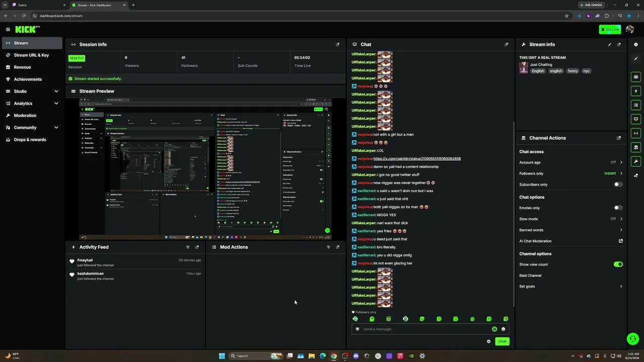Open the Followers only Instant setting
This screenshot has height=362, width=644.
point(571,173)
